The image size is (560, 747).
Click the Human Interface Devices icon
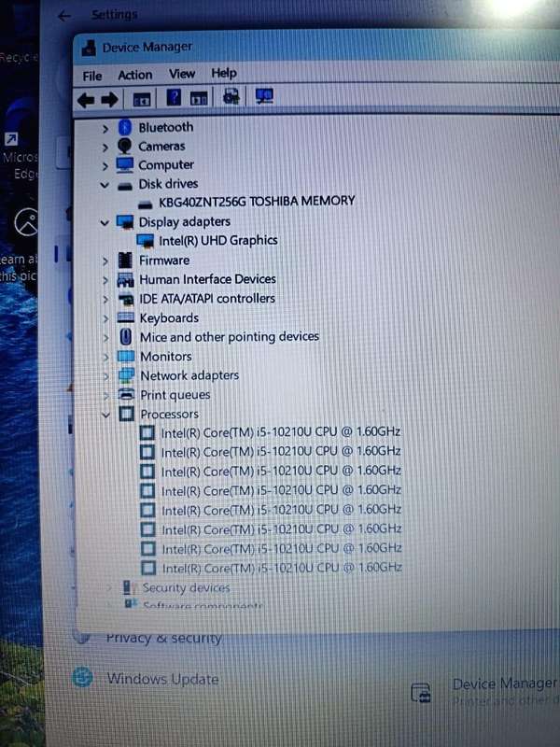(125, 279)
